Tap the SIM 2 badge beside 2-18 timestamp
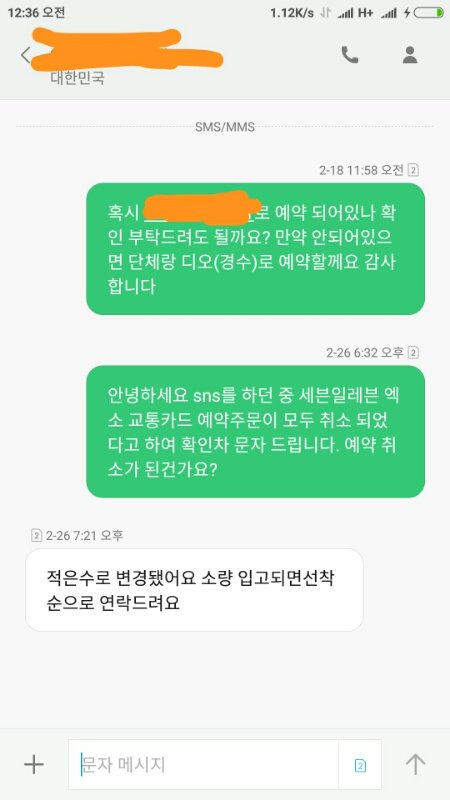 click(413, 170)
